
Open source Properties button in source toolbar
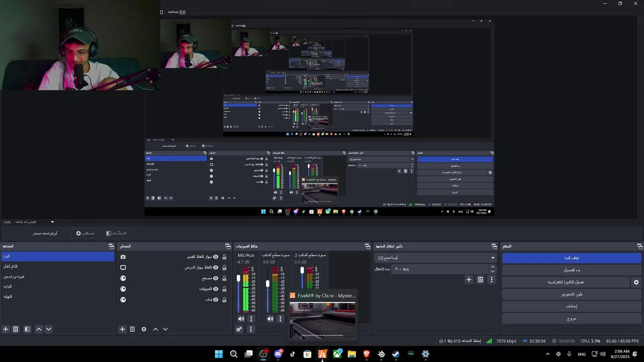coord(86,233)
